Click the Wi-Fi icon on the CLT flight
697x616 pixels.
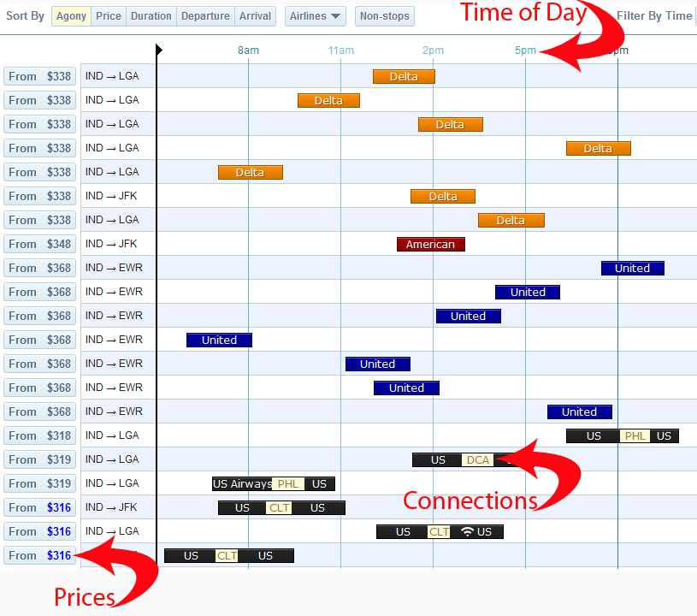coord(467,531)
